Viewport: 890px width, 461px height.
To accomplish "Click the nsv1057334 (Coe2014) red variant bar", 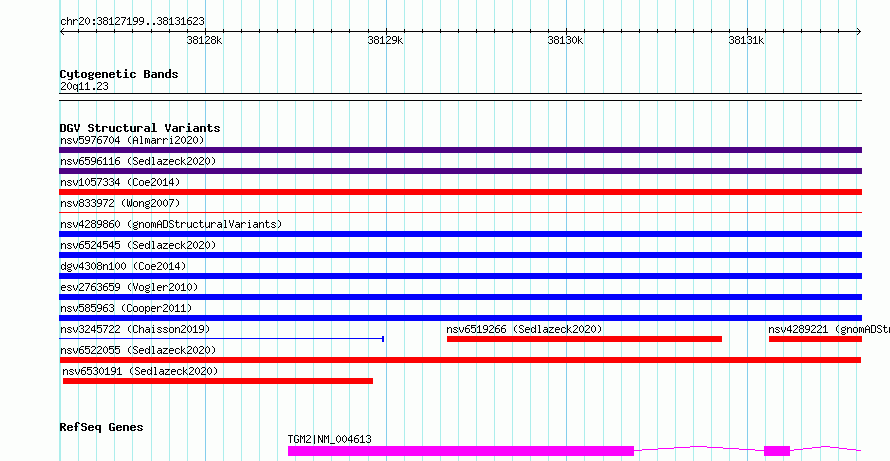I will tap(460, 192).
